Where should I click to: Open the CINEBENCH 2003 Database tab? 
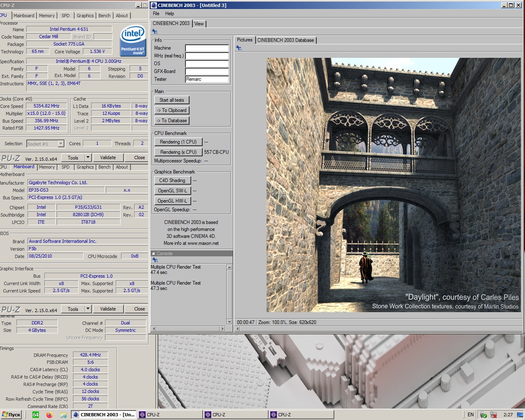[285, 40]
